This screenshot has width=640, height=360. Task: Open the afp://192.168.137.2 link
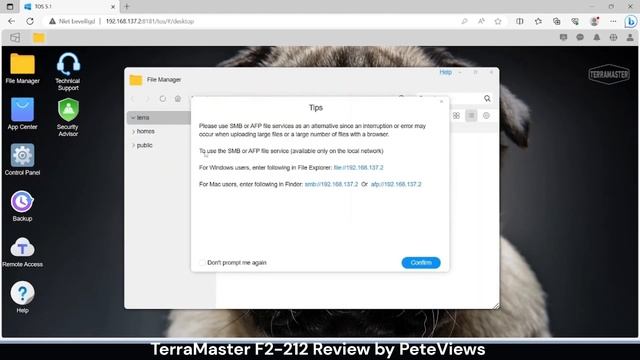(x=396, y=184)
